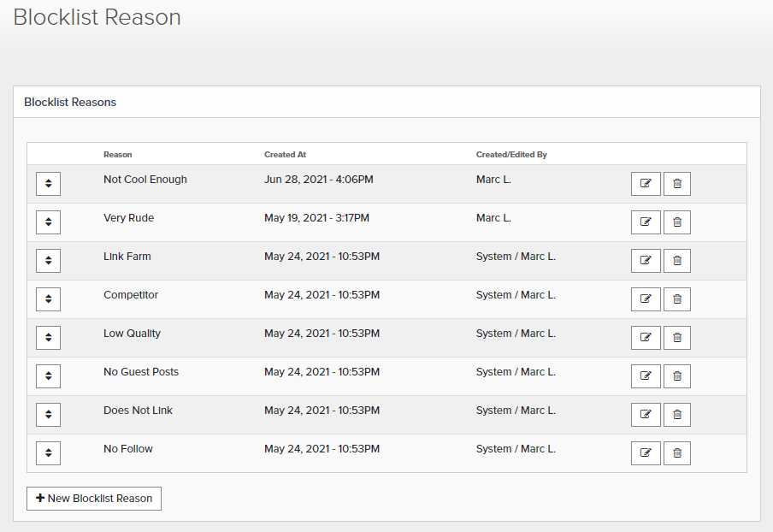Delete the Not Cool Enough reason
773x532 pixels.
(x=677, y=183)
